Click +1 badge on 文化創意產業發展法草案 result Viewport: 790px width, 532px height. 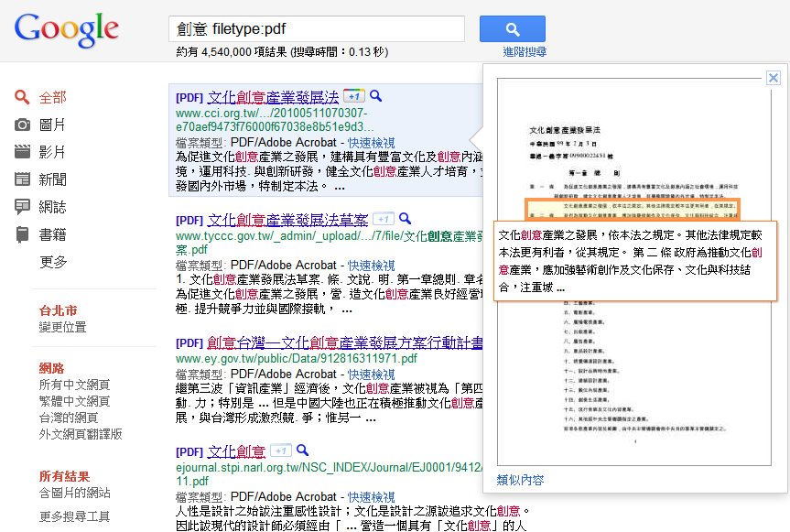pyautogui.click(x=384, y=219)
